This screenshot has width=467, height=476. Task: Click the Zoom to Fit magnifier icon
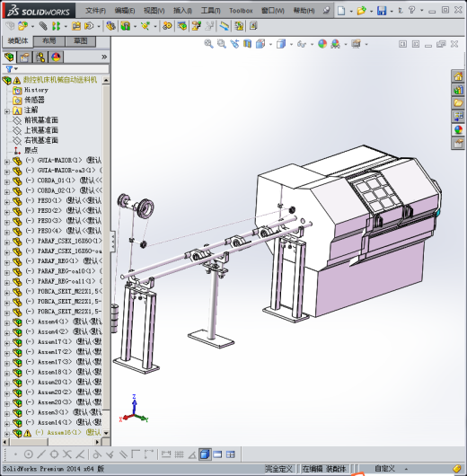pyautogui.click(x=208, y=44)
